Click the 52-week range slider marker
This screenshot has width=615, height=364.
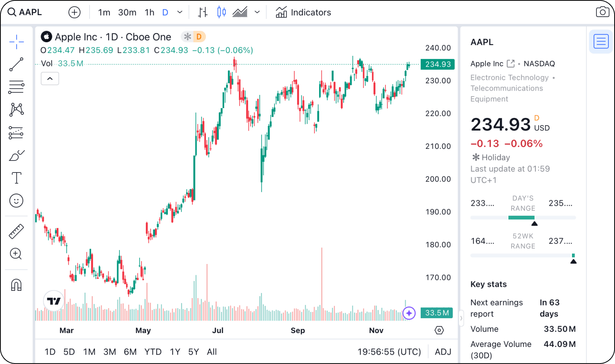click(573, 261)
